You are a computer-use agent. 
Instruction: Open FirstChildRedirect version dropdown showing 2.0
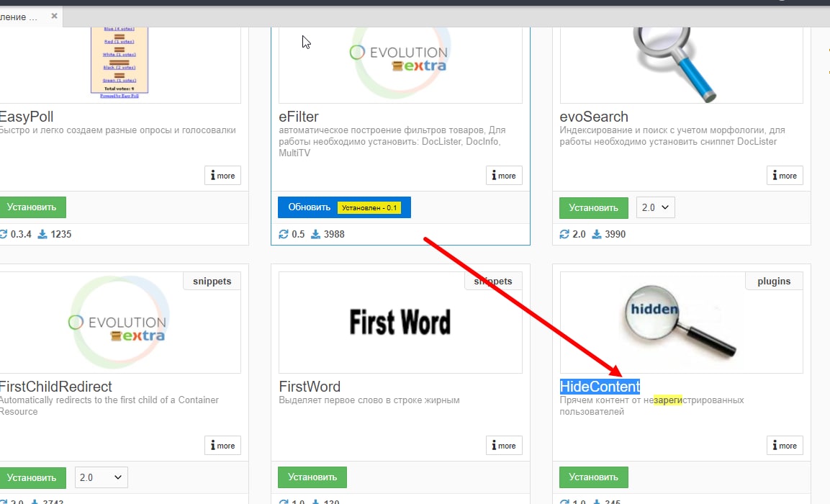click(x=101, y=477)
